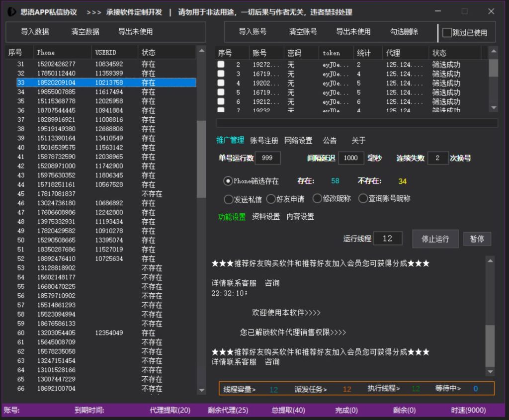
Task: Check the checkbox on account row 5
Action: click(221, 92)
